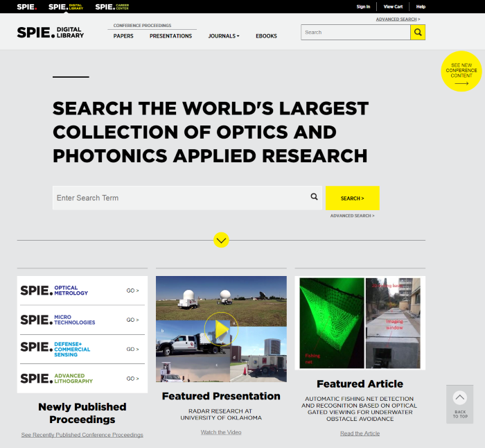Image resolution: width=485 pixels, height=448 pixels.
Task: Click See New Conference Content yellow circle
Action: point(461,71)
